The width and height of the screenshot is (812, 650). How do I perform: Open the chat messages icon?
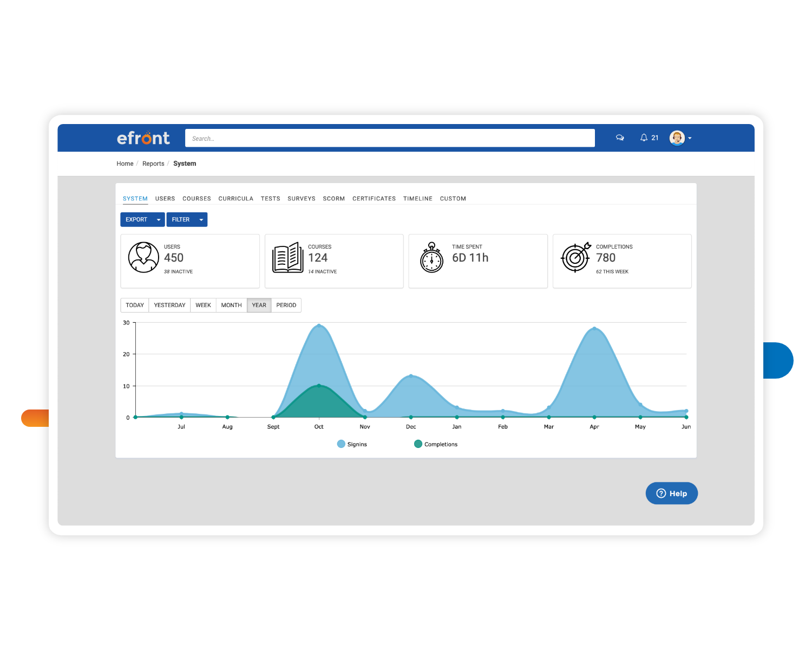click(619, 138)
